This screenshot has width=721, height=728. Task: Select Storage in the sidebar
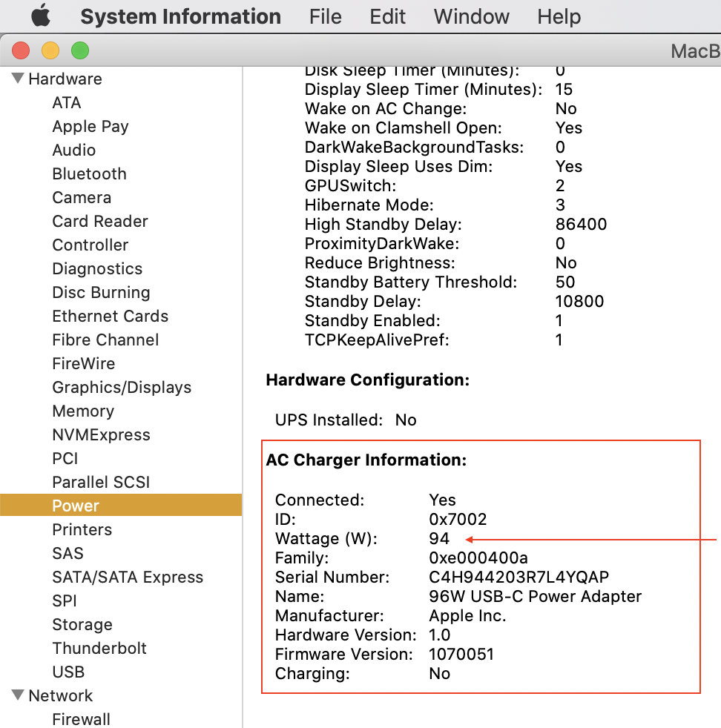82,624
